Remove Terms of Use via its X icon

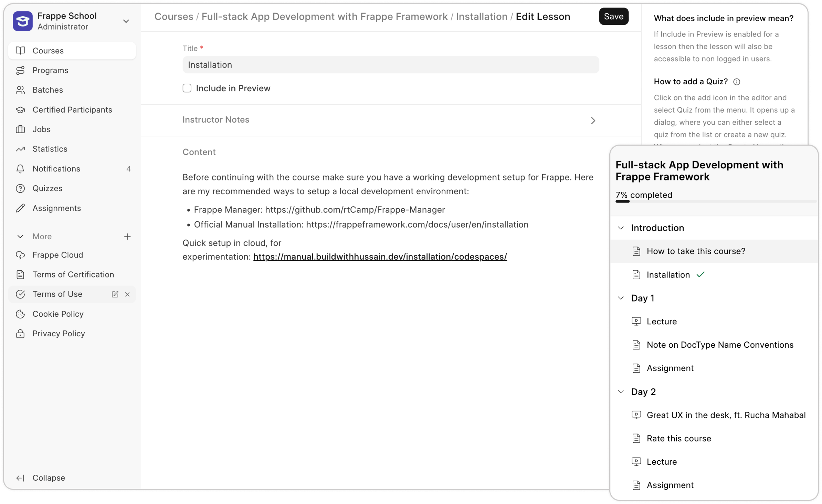pos(127,294)
